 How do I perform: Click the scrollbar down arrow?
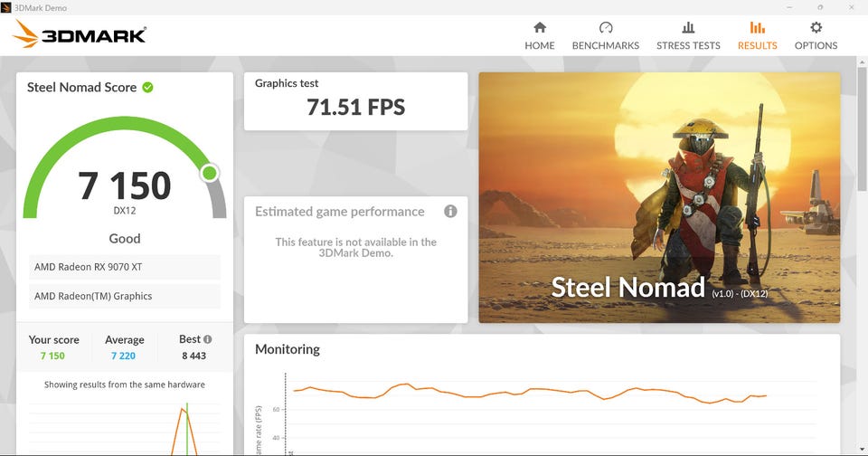862,449
